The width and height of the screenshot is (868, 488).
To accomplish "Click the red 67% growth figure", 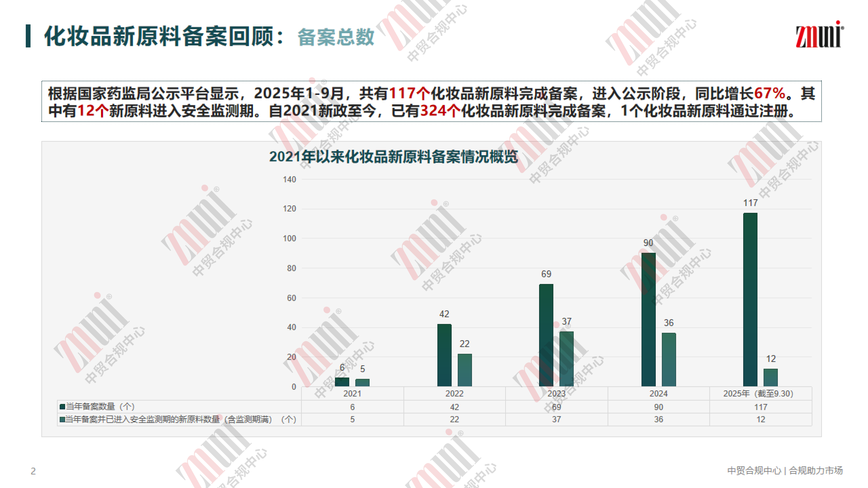I will pos(770,93).
